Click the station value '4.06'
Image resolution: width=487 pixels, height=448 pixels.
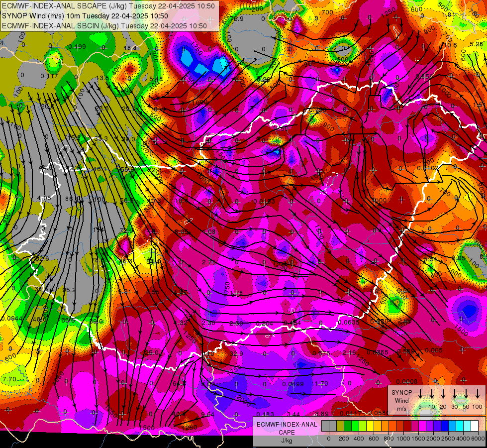click(x=44, y=198)
